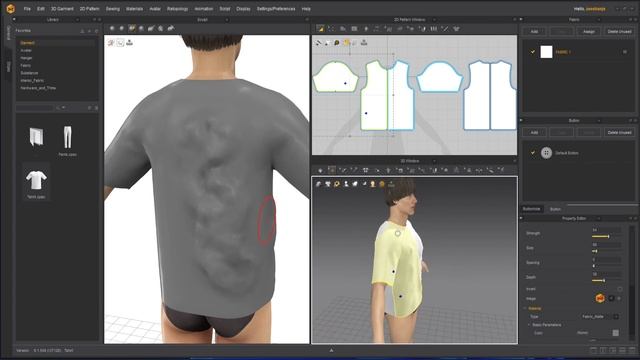
Task: Adjust the Depth slider
Action: pyautogui.click(x=606, y=280)
